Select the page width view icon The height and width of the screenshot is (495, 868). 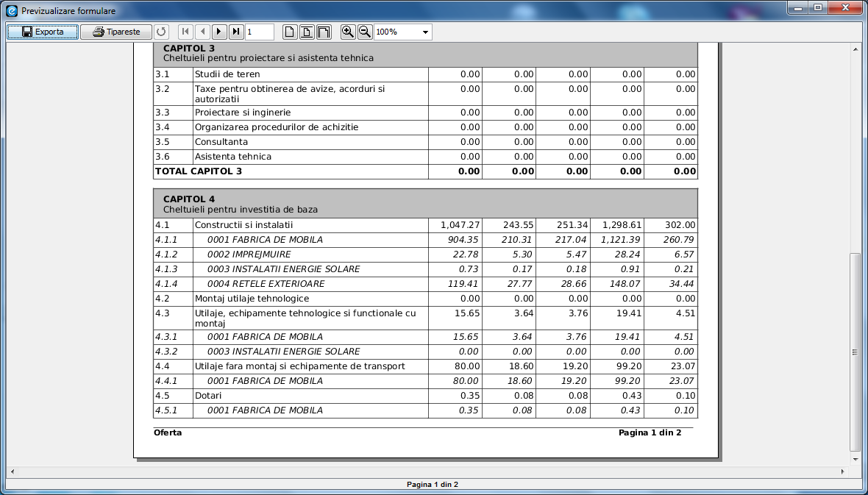click(x=307, y=32)
